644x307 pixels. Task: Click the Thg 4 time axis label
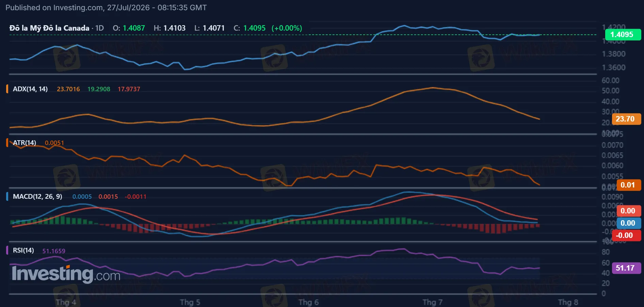click(x=66, y=302)
